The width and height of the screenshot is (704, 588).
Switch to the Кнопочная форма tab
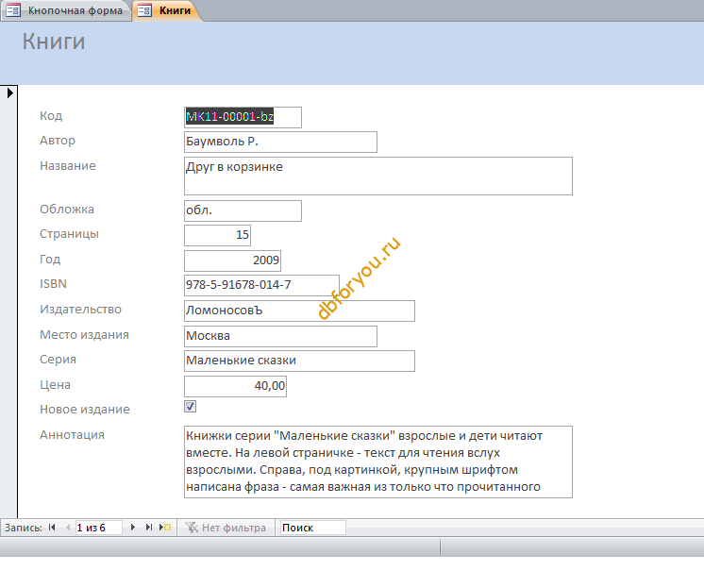(x=66, y=10)
